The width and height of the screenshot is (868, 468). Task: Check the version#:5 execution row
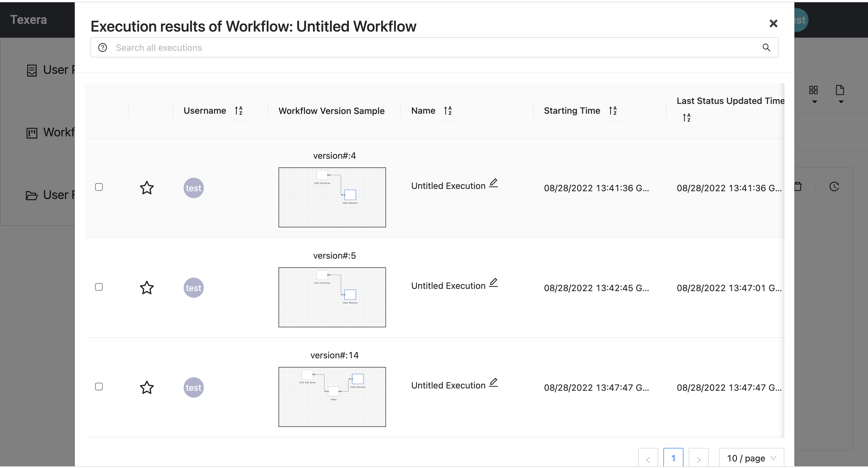(99, 287)
